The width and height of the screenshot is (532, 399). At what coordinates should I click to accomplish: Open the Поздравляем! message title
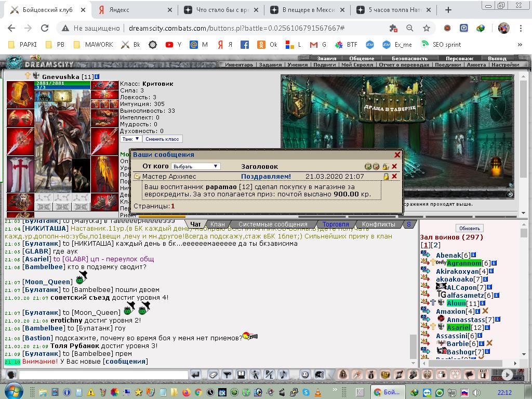266,177
